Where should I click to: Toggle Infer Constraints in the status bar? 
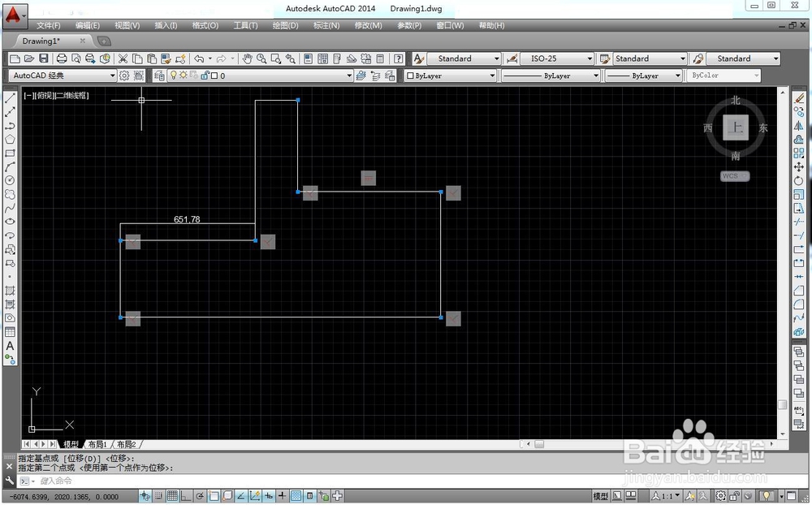pyautogui.click(x=145, y=496)
